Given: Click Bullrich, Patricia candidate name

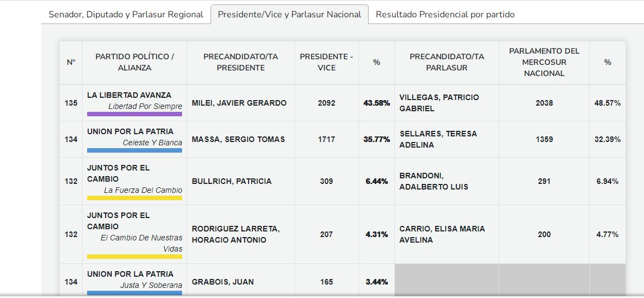Looking at the screenshot, I should point(232,181).
